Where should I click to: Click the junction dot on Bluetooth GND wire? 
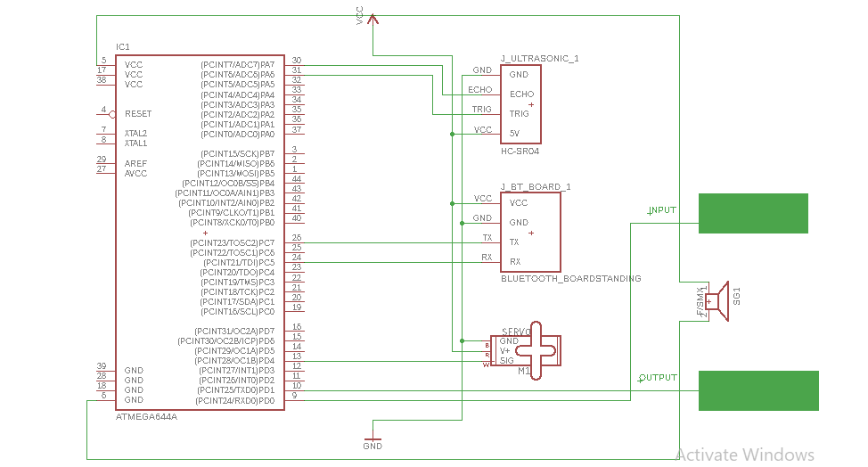[462, 223]
